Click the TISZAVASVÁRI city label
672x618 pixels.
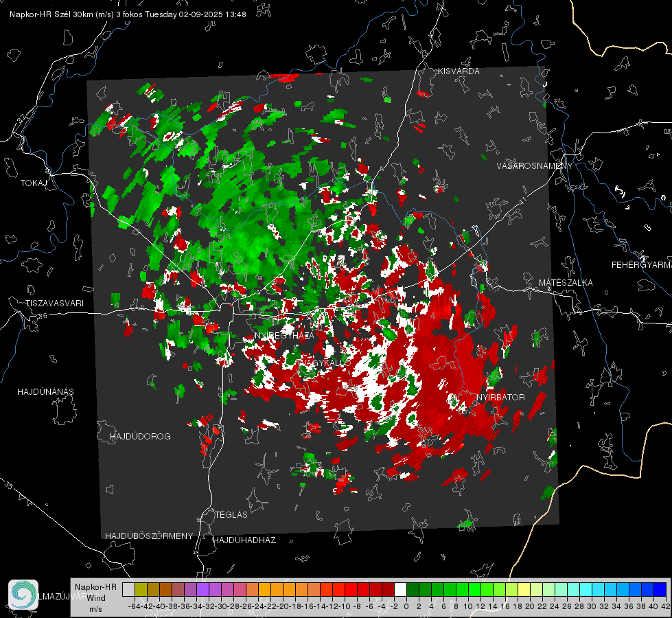[54, 304]
